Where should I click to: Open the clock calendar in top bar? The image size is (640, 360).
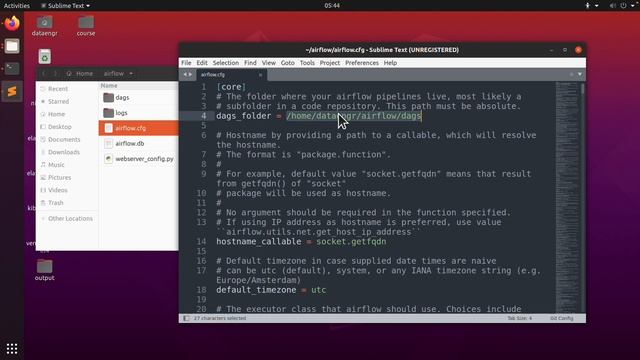[332, 6]
